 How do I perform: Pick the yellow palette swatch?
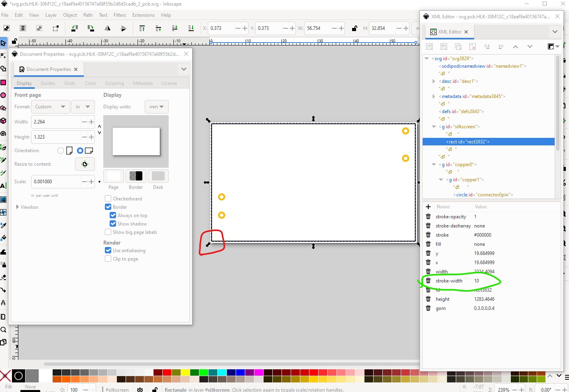tap(185, 372)
